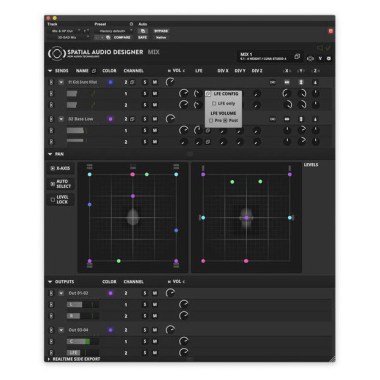Click the DIV Y column header
Screen dimensions: 380x380
pyautogui.click(x=240, y=71)
